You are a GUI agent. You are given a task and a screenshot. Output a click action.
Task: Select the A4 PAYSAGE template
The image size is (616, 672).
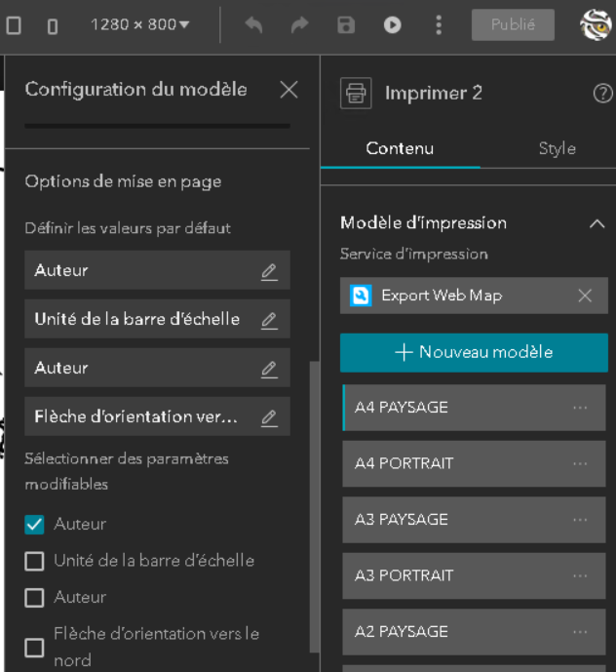tap(474, 408)
